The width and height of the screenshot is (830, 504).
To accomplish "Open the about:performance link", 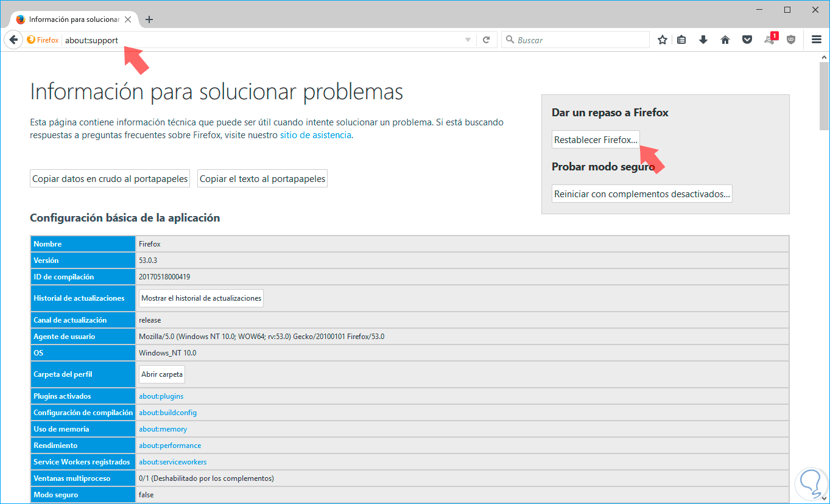I will (170, 446).
